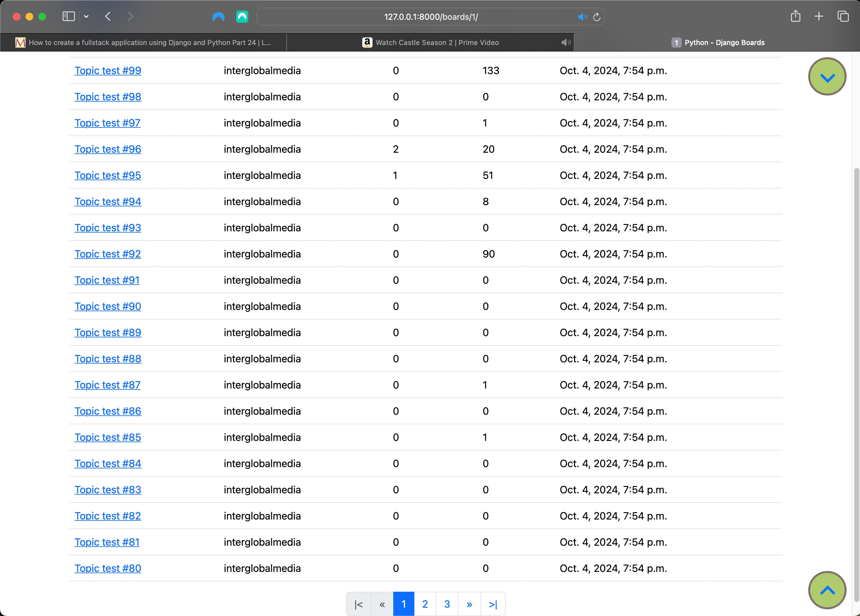Open the NordVPN extension icon
Image resolution: width=860 pixels, height=616 pixels.
pyautogui.click(x=219, y=17)
